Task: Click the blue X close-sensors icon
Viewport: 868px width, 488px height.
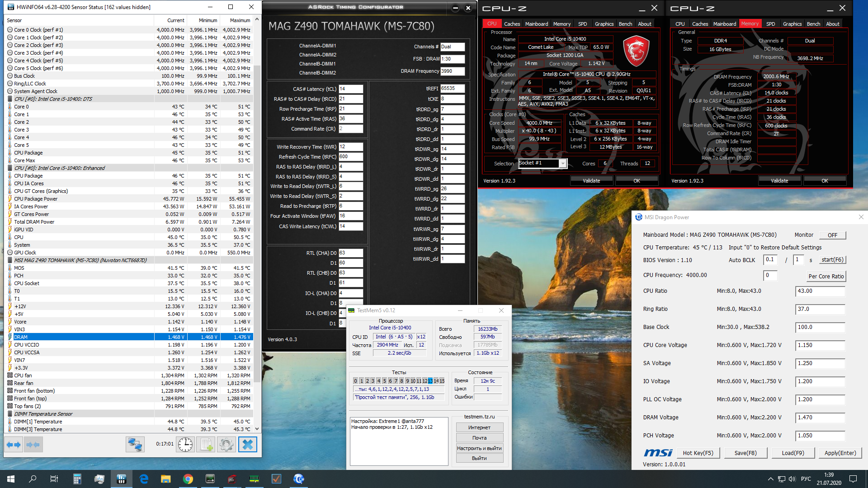Action: (x=248, y=445)
